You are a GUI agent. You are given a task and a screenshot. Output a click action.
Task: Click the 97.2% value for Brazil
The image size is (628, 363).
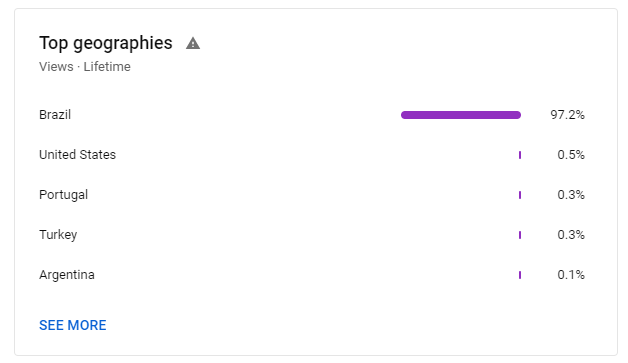click(567, 115)
